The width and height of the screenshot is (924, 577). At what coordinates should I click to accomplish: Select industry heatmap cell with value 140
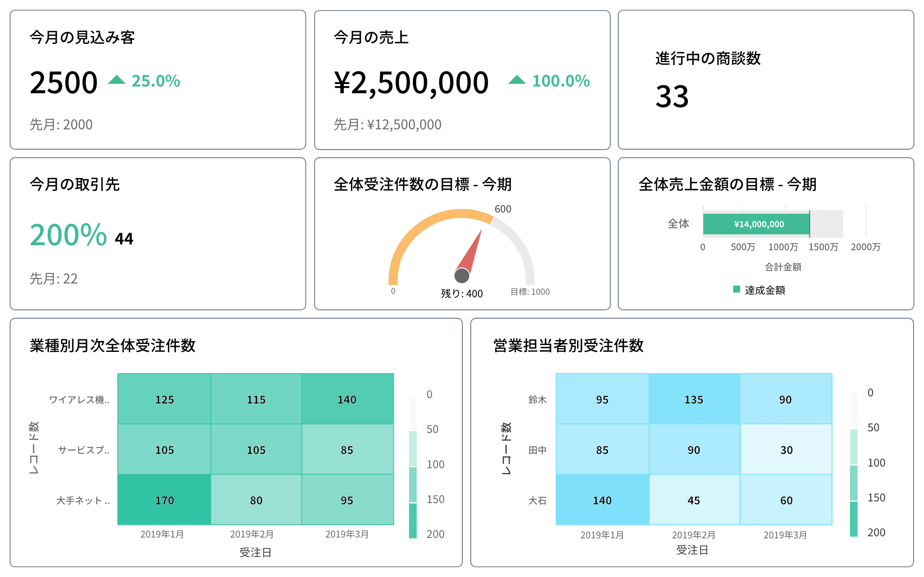(x=347, y=399)
